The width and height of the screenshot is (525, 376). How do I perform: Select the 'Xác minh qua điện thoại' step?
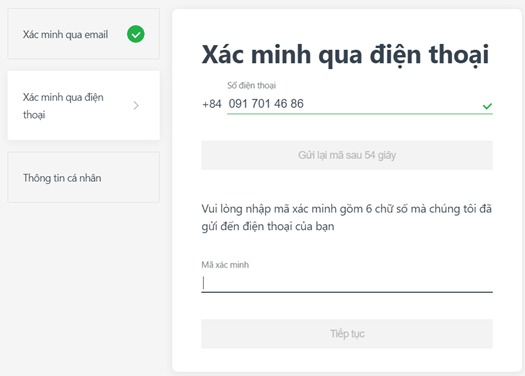click(83, 105)
